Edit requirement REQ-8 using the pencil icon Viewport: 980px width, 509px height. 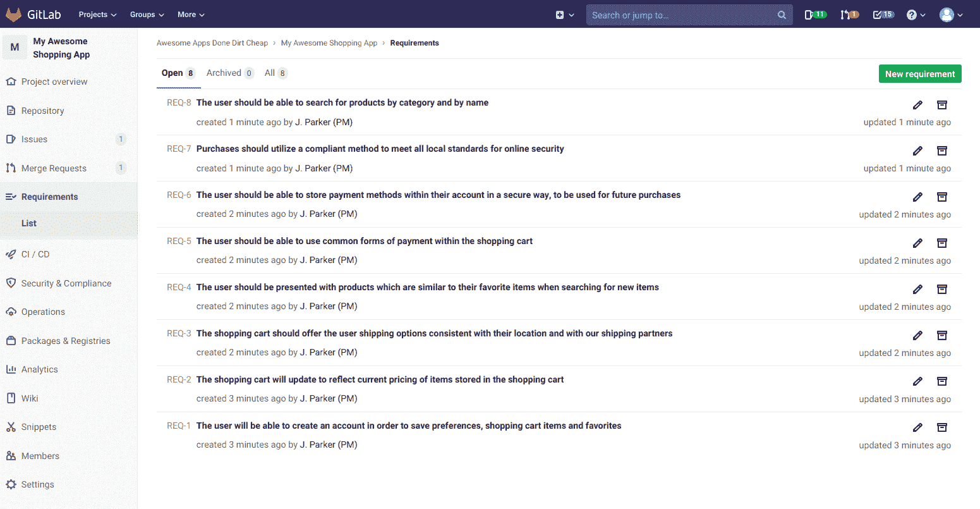(x=917, y=104)
